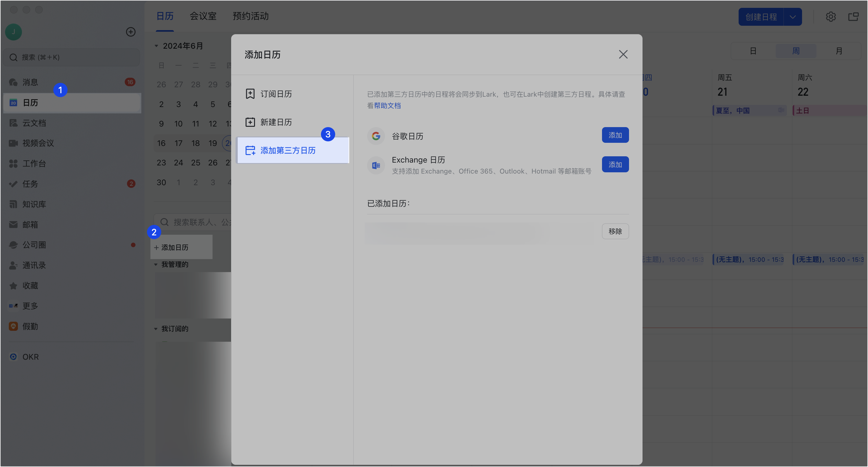Open the 土日 event on Saturday
This screenshot has width=868, height=467.
[830, 110]
